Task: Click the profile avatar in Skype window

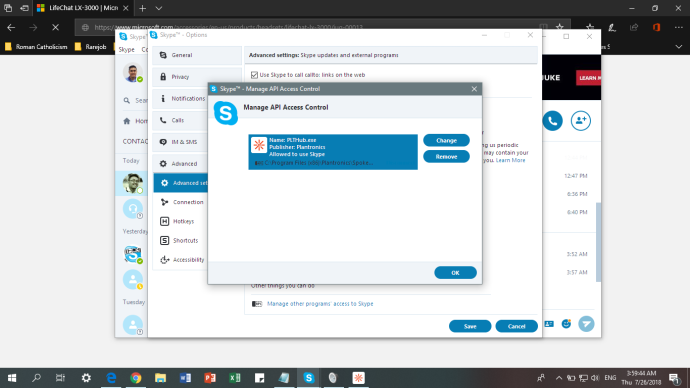Action: tap(132, 73)
